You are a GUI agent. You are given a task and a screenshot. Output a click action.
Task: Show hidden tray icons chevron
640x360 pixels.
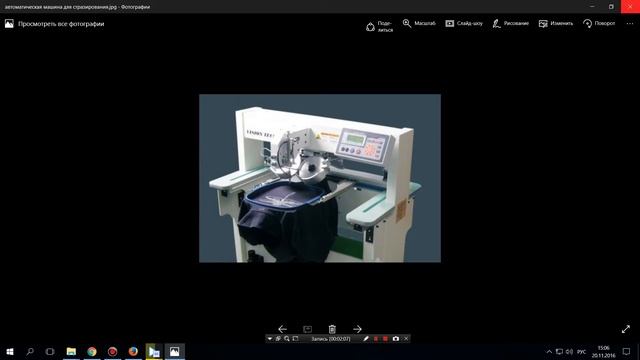click(549, 352)
